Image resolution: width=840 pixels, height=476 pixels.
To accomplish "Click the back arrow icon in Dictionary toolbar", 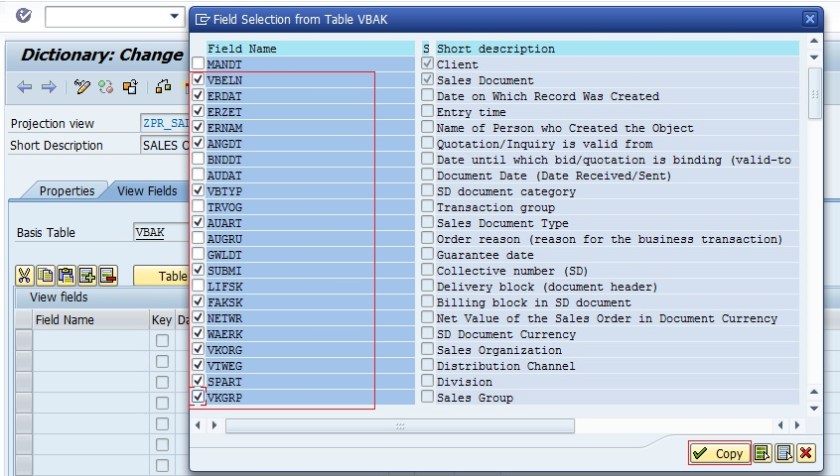I will pos(24,87).
